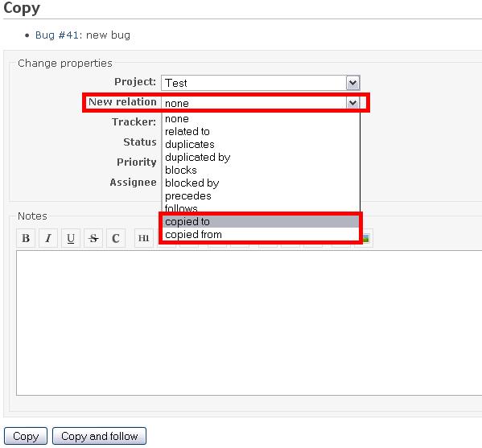Image resolution: width=482 pixels, height=448 pixels.
Task: Select 'duplicates' from relation list
Action: click(261, 145)
